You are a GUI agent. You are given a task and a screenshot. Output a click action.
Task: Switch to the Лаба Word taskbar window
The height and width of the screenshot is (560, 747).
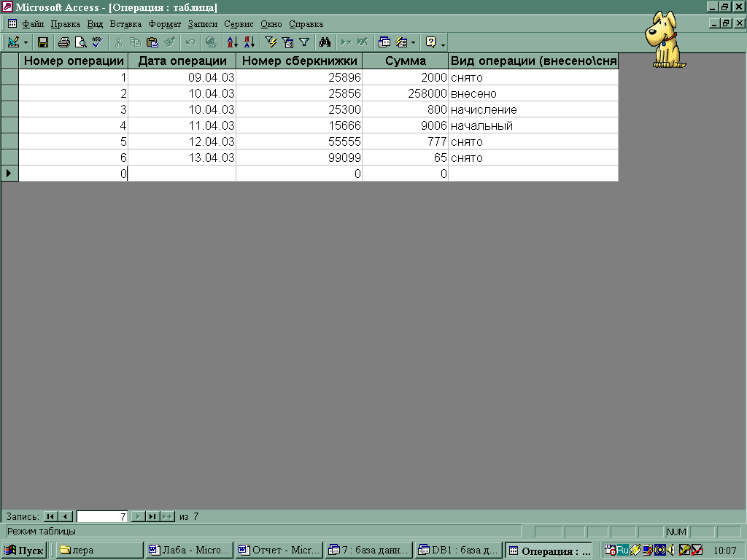[190, 551]
